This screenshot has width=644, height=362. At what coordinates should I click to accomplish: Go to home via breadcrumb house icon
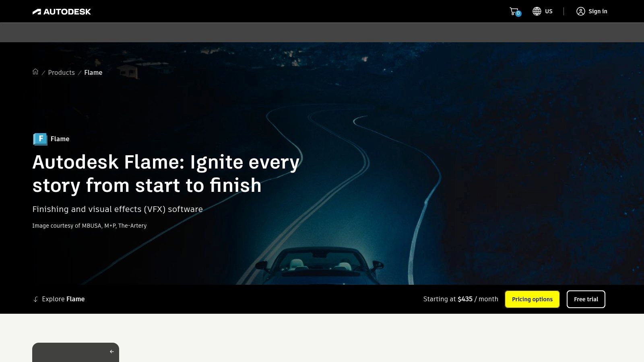click(35, 72)
